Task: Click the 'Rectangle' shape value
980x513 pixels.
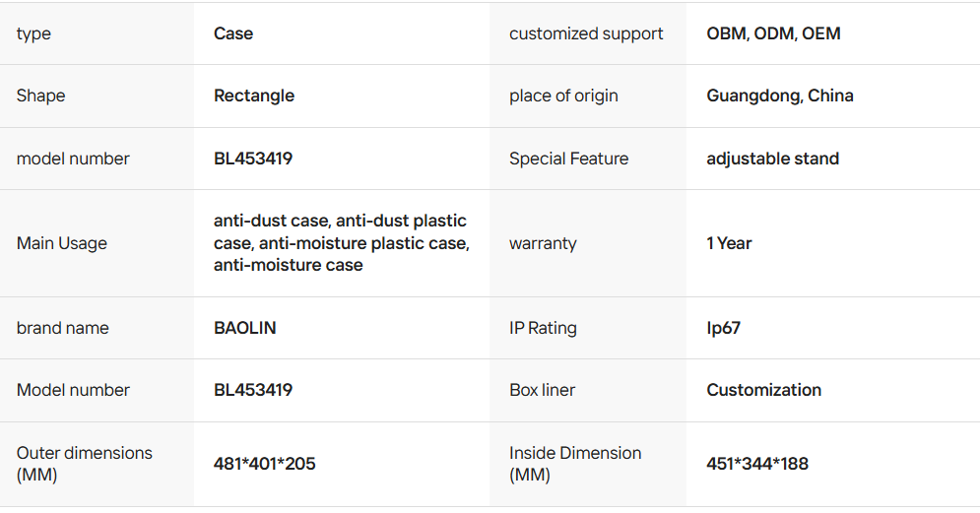Action: [x=254, y=96]
